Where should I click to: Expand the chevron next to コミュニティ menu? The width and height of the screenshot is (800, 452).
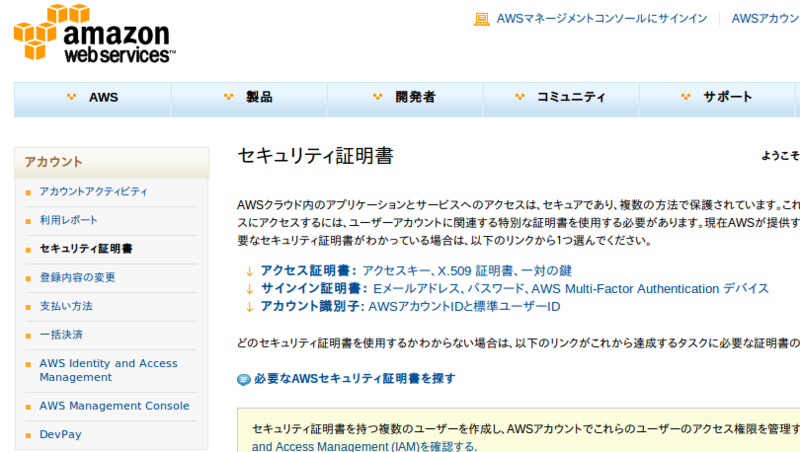(520, 96)
